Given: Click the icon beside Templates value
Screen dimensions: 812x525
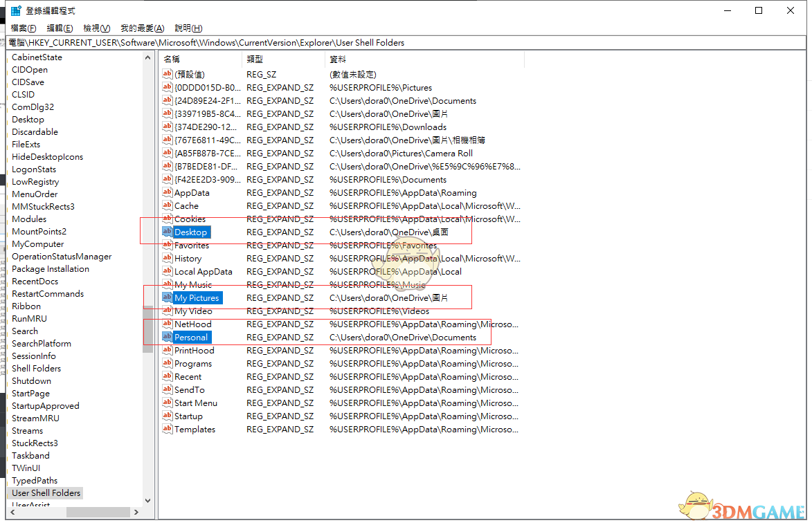Looking at the screenshot, I should 167,429.
